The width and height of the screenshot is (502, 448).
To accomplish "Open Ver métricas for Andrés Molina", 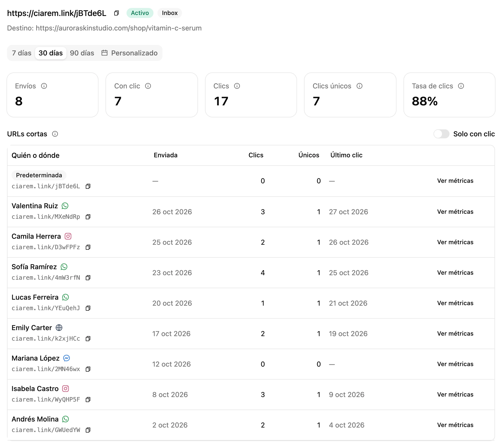I will point(455,425).
